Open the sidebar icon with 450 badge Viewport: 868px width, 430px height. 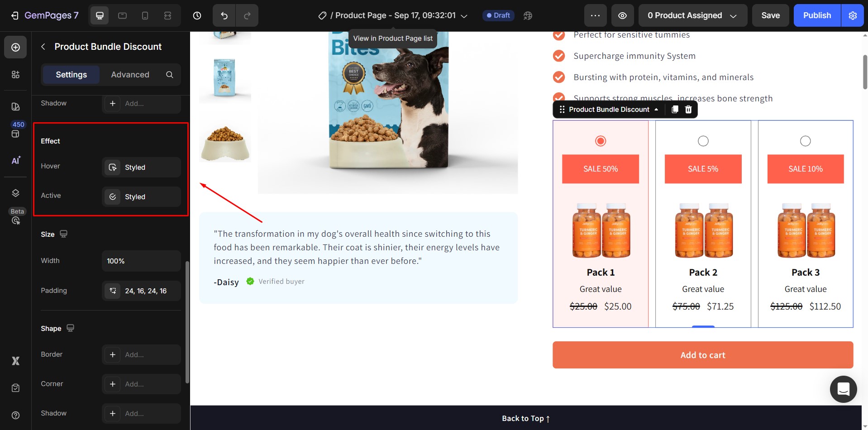tap(15, 134)
